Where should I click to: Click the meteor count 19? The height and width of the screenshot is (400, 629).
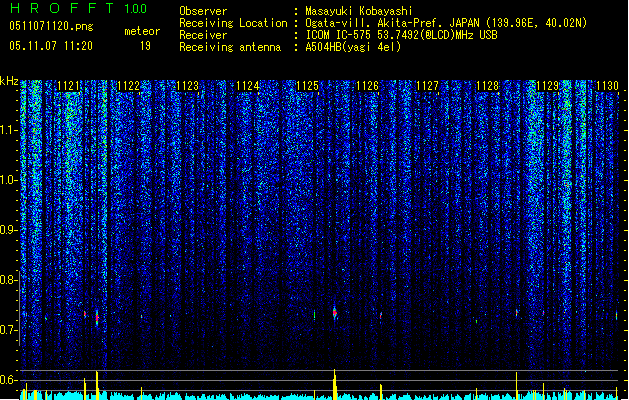coord(145,46)
